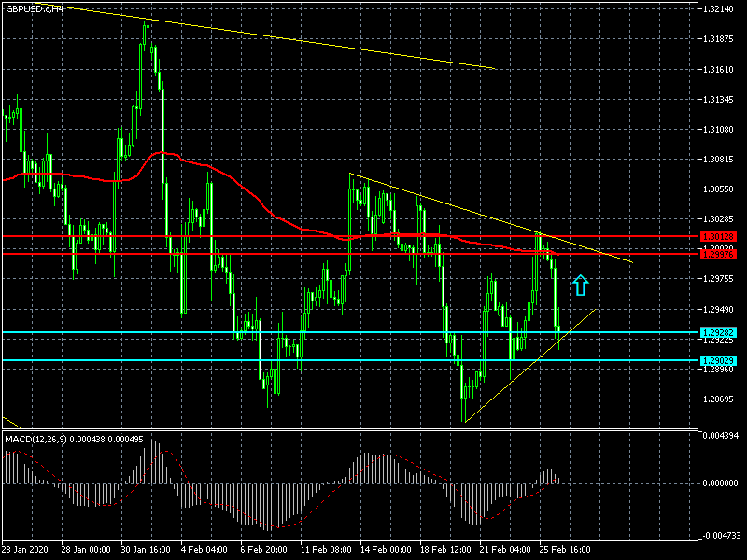Viewport: 747px width, 560px height.
Task: Click the cyan 1.29282 price label
Action: coord(718,332)
